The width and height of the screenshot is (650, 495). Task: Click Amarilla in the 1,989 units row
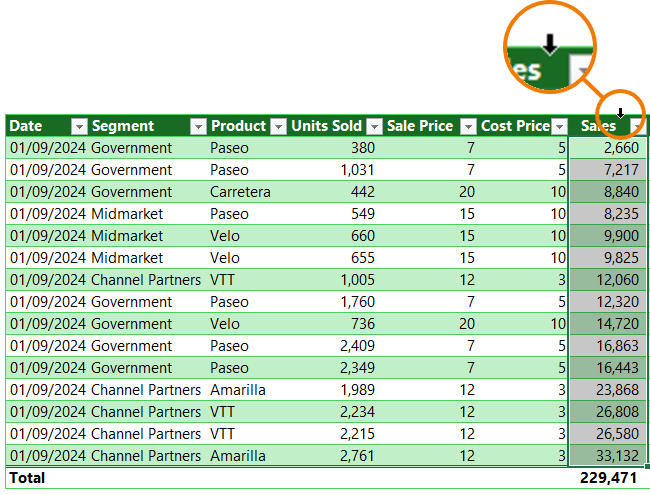coord(238,390)
